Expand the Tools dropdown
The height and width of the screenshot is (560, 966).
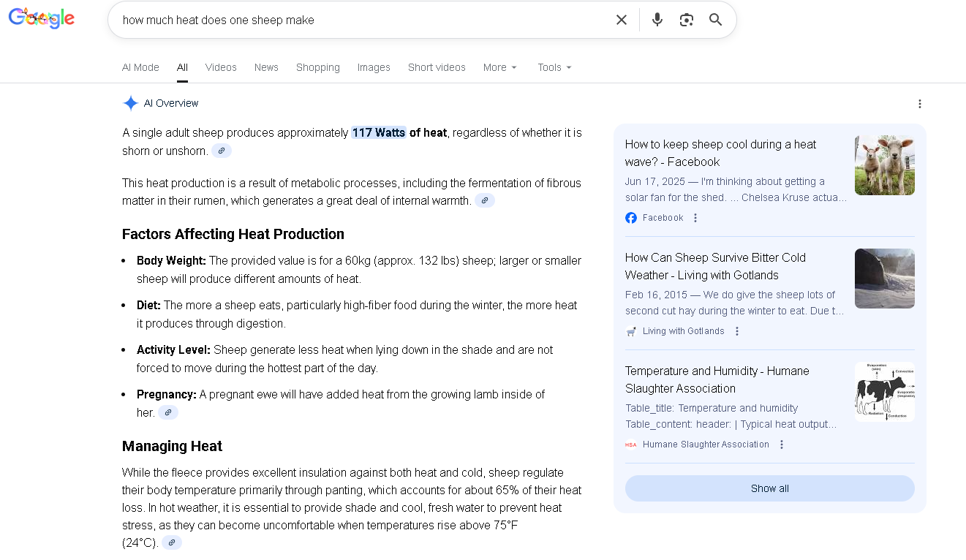(x=554, y=67)
